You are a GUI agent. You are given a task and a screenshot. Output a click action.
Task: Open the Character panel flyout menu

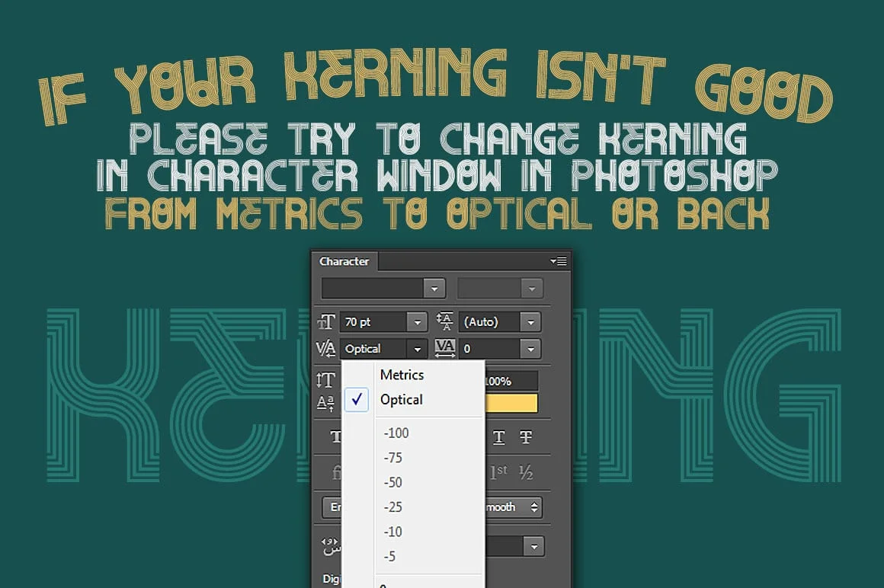coord(559,261)
